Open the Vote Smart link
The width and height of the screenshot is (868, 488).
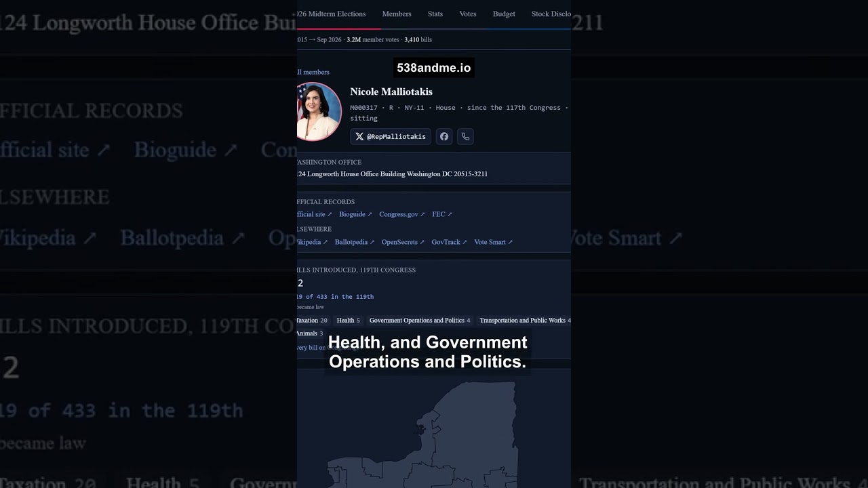tap(494, 242)
